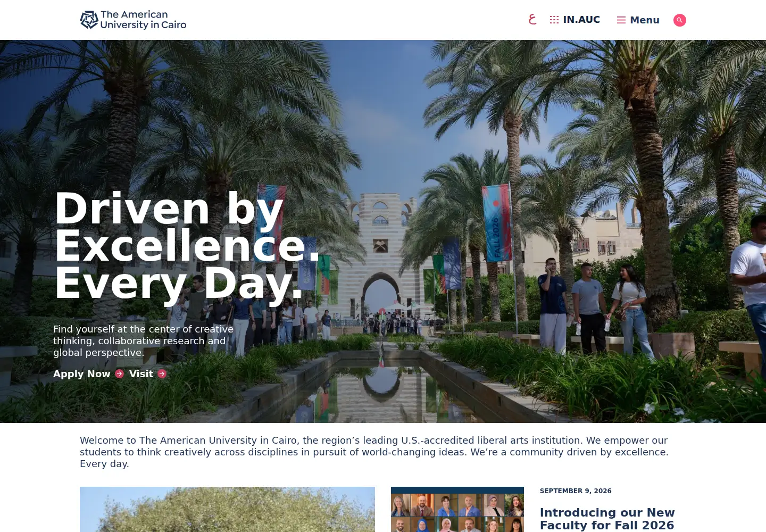Open "Introducing our New Faculty for Fall 2026"

point(607,519)
